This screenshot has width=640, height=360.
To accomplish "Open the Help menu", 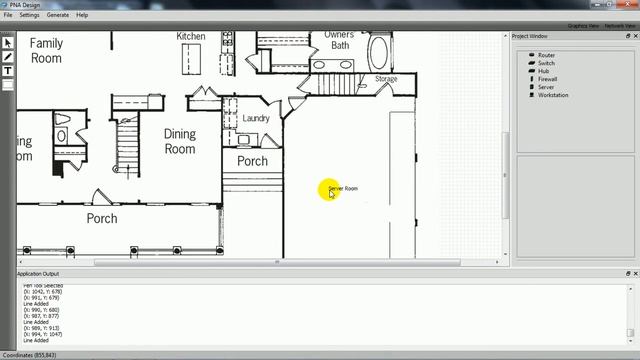I will coord(82,15).
